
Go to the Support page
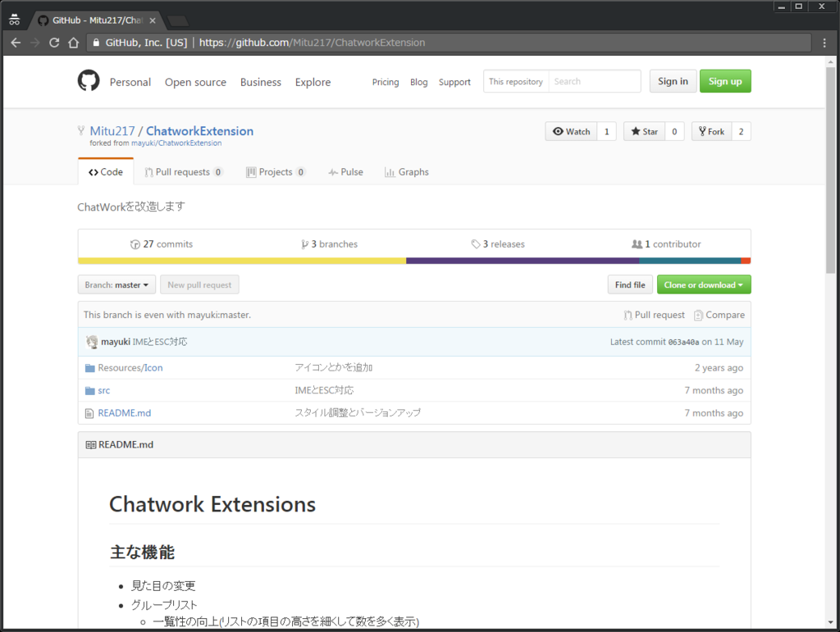(x=454, y=82)
